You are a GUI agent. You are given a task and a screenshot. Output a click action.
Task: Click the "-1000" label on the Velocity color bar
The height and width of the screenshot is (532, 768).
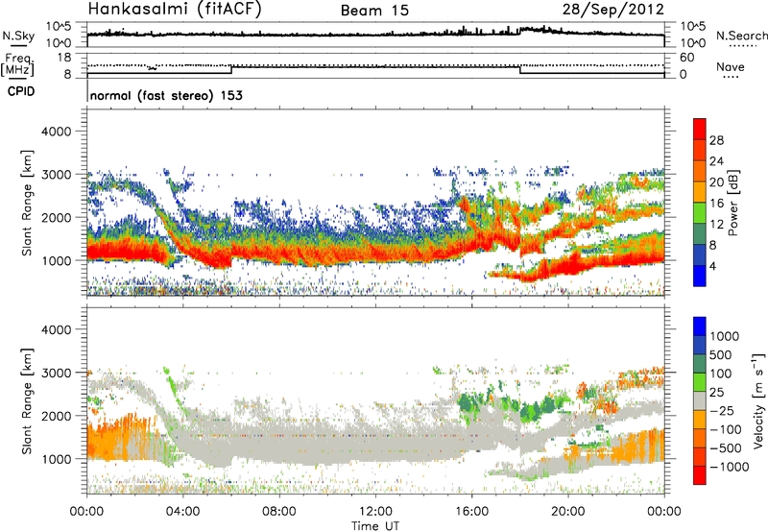pyautogui.click(x=729, y=467)
